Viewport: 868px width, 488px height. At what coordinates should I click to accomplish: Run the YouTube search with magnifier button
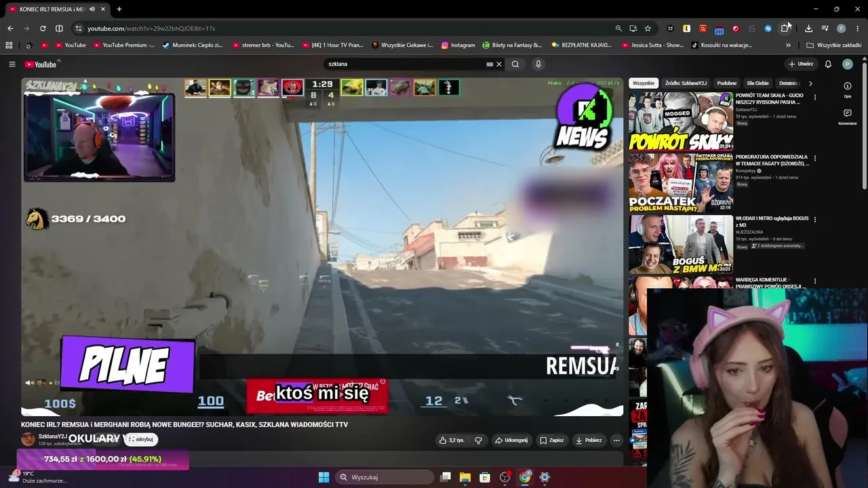point(515,64)
